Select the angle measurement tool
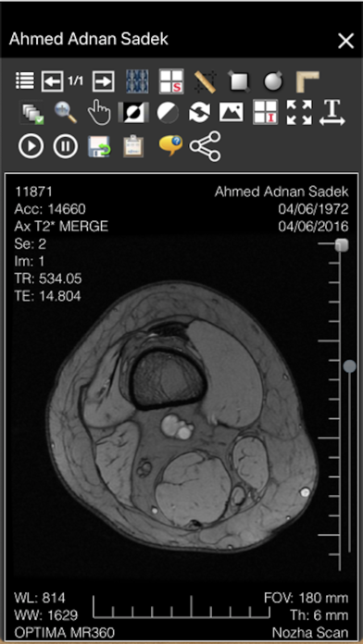Image resolution: width=363 pixels, height=644 pixels. tap(307, 80)
